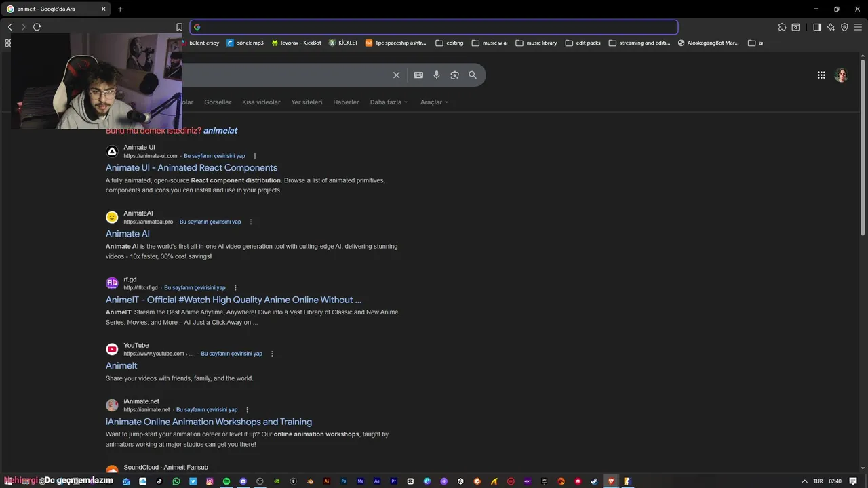Show hidden system tray icons

(x=804, y=481)
